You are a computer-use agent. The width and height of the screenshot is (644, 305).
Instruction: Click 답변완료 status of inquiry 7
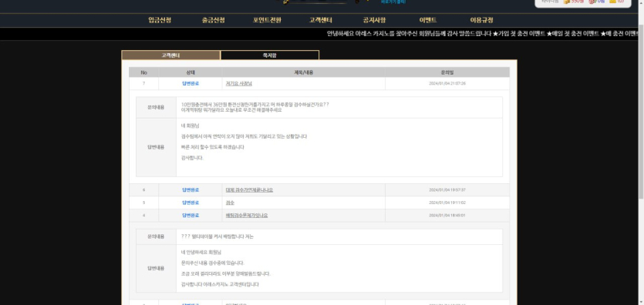[191, 83]
